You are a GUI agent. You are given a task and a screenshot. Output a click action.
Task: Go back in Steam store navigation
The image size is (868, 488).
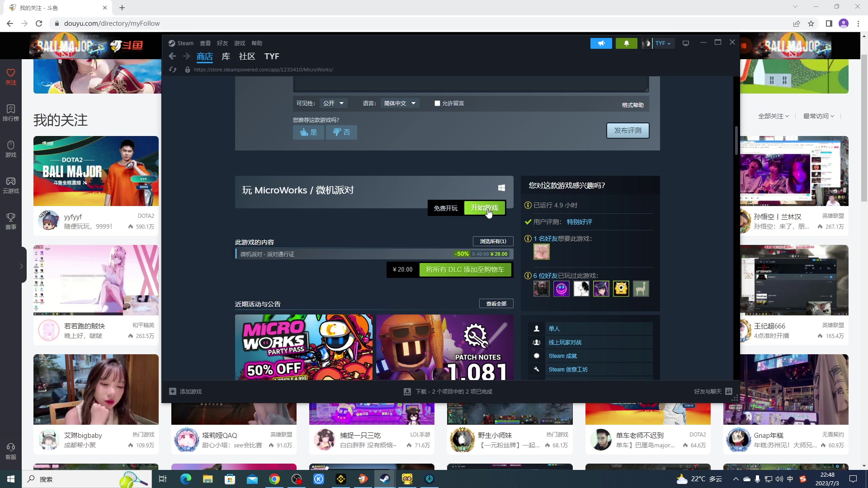click(x=172, y=56)
